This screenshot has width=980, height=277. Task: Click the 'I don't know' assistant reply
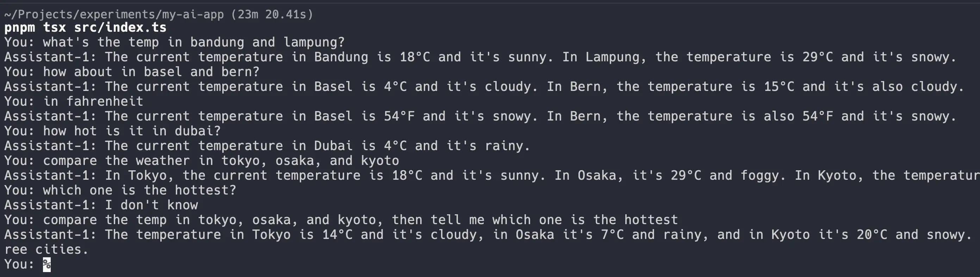(x=101, y=205)
